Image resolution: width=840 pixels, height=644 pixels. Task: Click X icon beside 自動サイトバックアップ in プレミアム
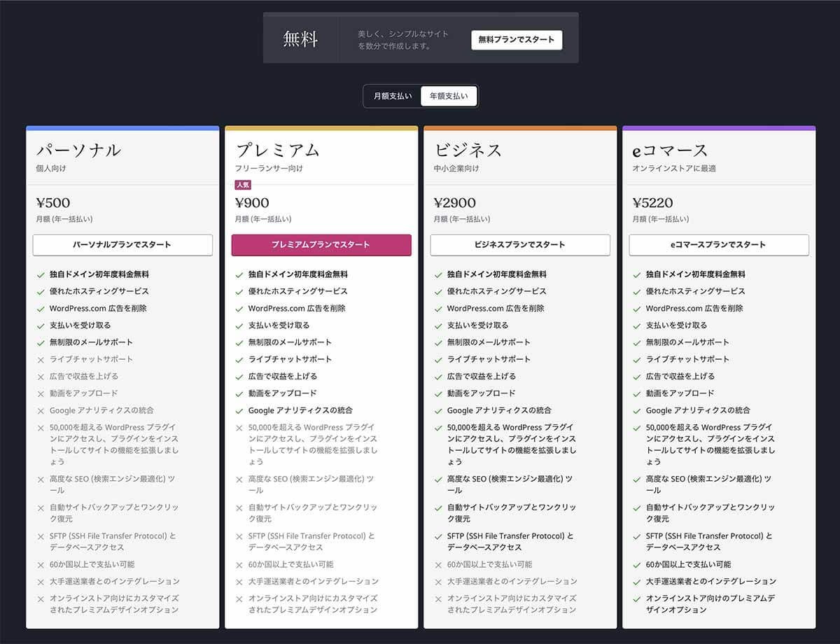(239, 508)
